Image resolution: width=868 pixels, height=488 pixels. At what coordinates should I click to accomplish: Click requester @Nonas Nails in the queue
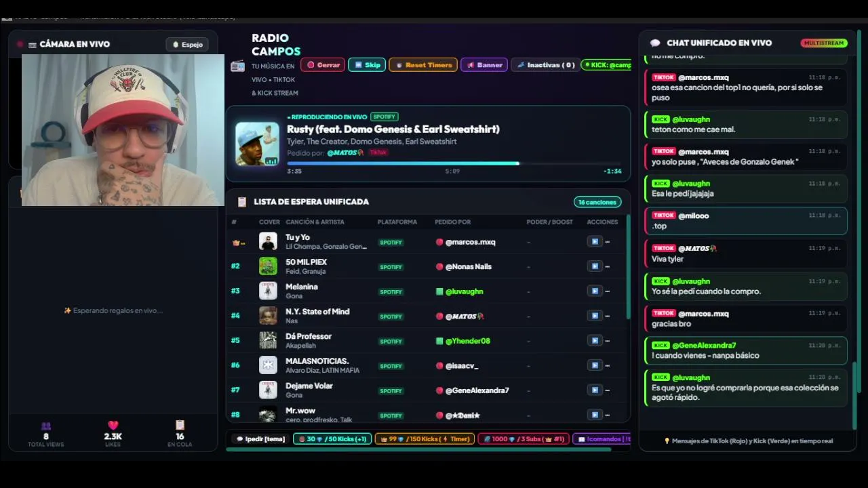click(x=469, y=266)
